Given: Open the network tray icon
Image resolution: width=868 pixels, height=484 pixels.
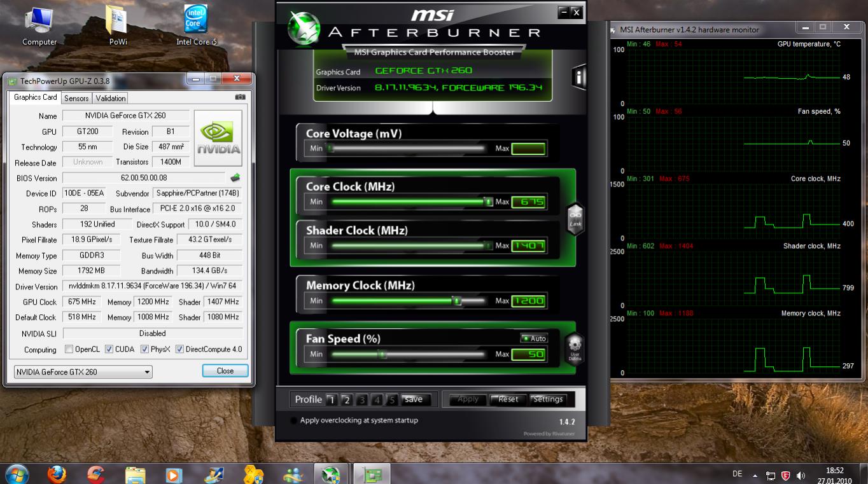Looking at the screenshot, I should (771, 475).
